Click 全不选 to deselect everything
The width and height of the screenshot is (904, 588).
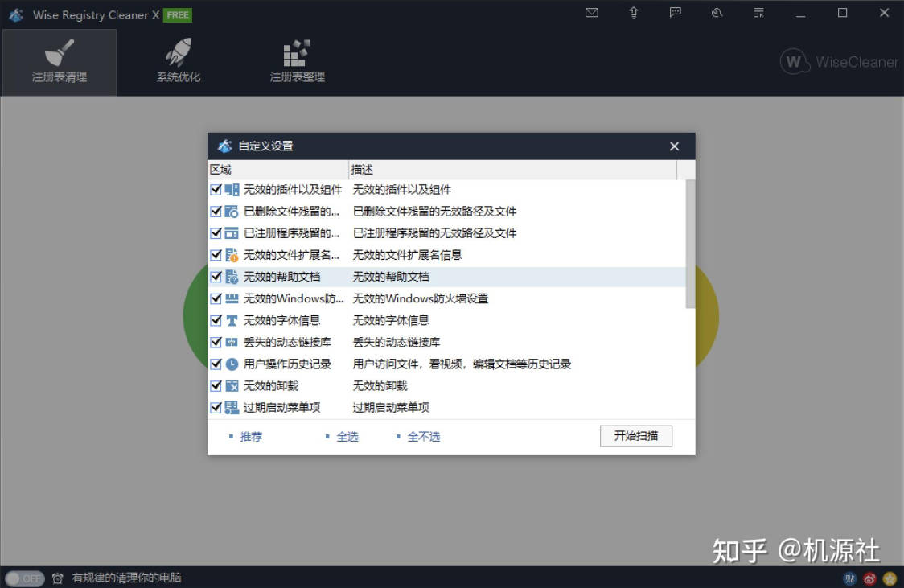coord(424,435)
